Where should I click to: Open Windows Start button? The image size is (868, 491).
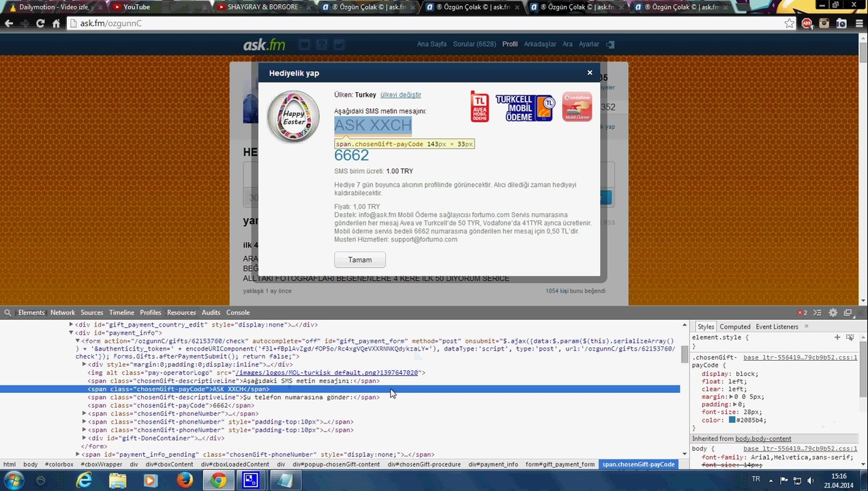click(14, 480)
